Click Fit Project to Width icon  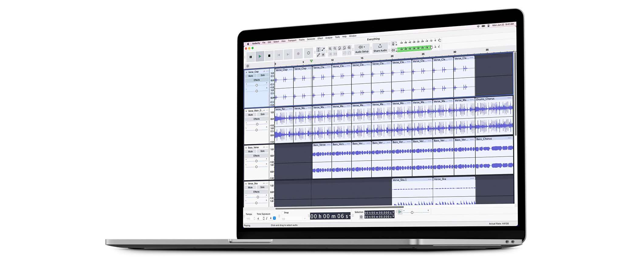point(344,48)
